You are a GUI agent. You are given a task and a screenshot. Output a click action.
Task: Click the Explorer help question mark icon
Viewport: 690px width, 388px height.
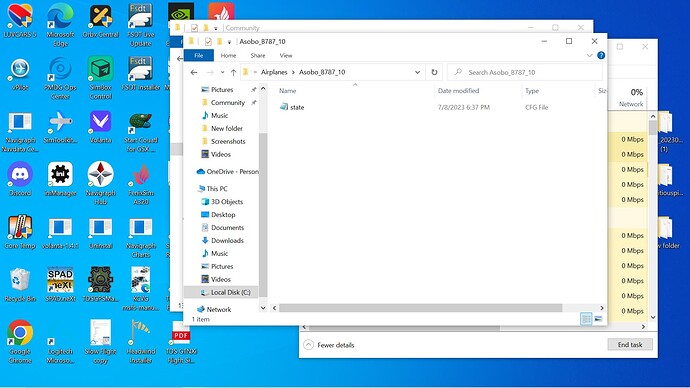(x=601, y=55)
